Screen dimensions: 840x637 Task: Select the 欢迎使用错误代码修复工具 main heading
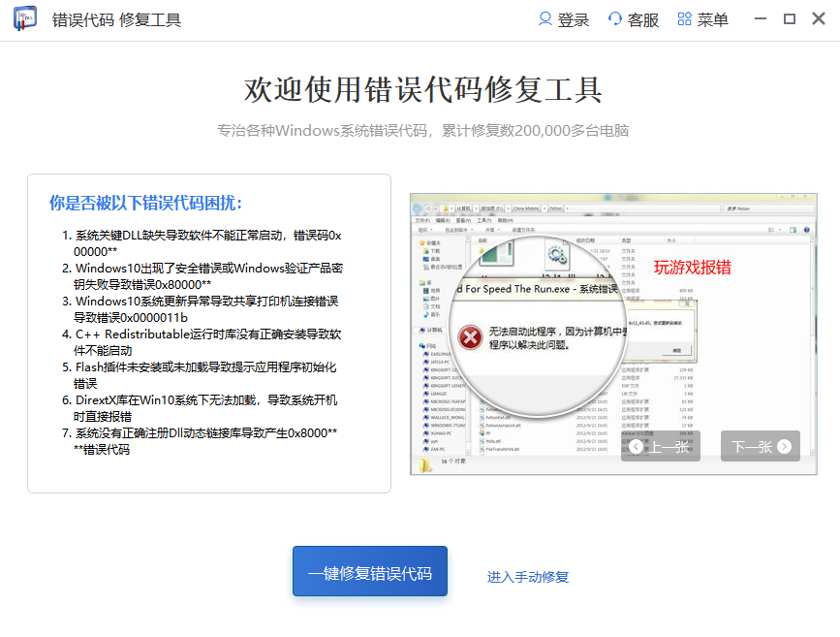422,90
